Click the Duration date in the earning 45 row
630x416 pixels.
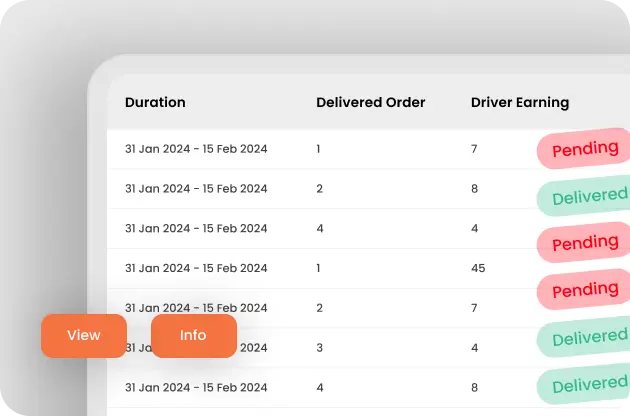[x=196, y=268]
